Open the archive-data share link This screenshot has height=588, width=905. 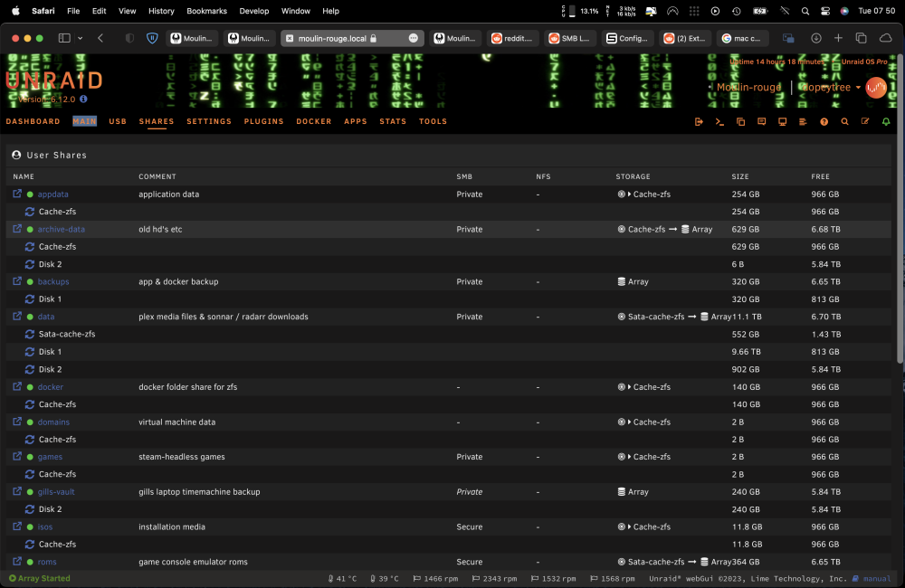(62, 229)
